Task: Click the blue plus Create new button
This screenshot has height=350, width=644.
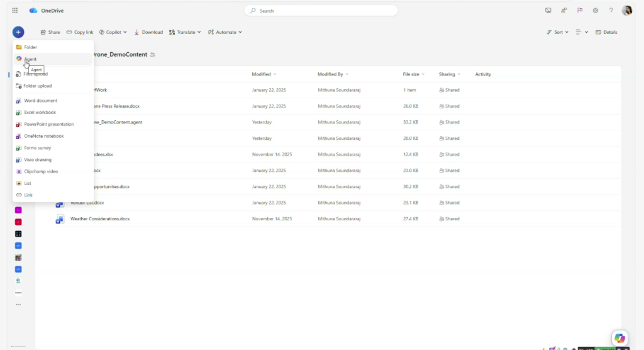Action: [18, 32]
